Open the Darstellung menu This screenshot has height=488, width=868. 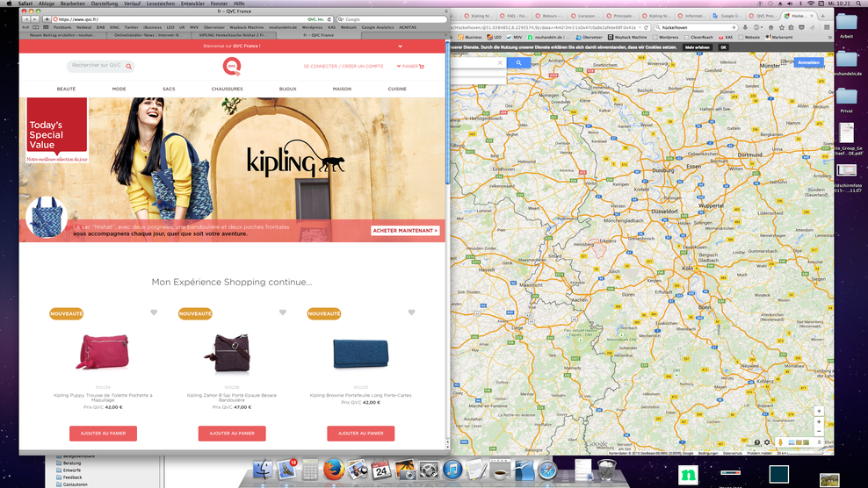(104, 4)
